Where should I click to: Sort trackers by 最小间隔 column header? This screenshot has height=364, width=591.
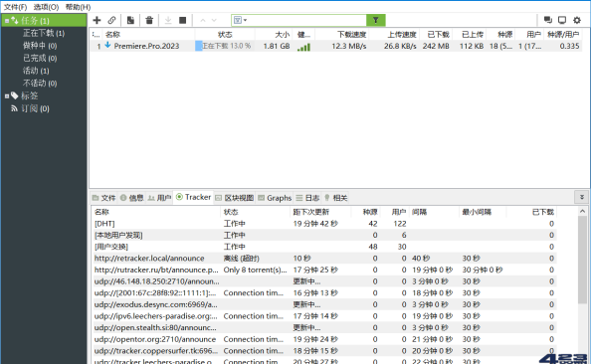click(477, 212)
